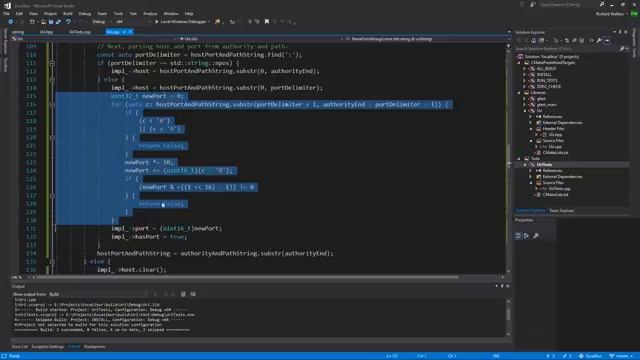Select the gtest project
The width and height of the screenshot is (640, 360).
(541, 99)
